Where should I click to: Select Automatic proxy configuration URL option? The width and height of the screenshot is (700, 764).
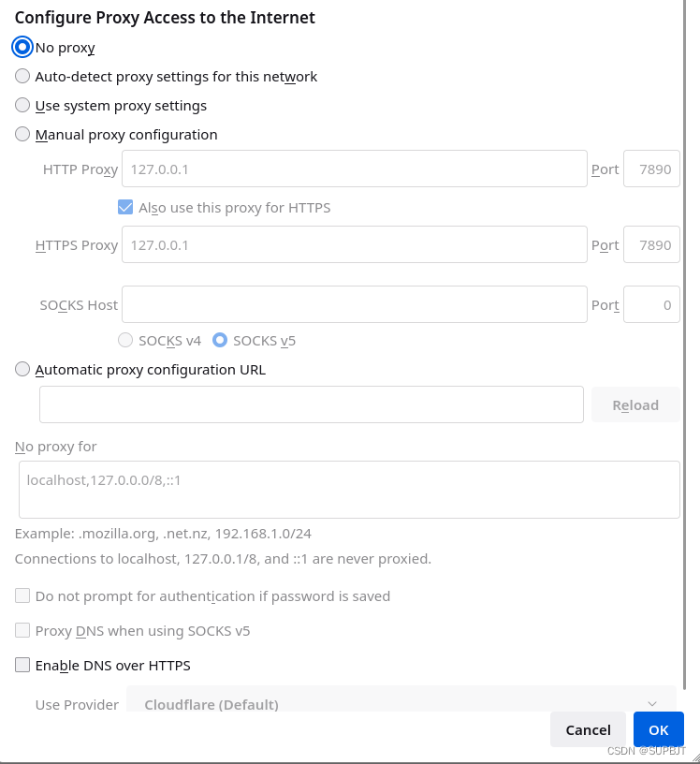click(22, 370)
